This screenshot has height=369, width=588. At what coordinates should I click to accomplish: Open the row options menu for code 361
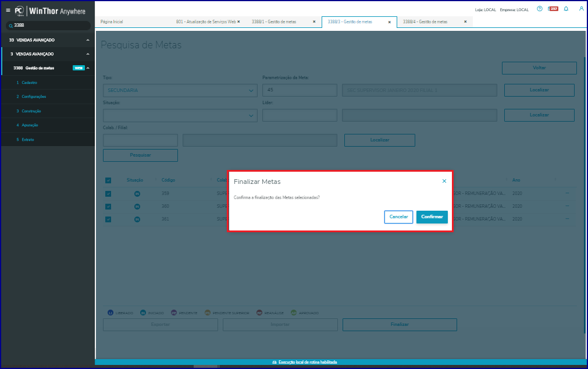pos(568,218)
